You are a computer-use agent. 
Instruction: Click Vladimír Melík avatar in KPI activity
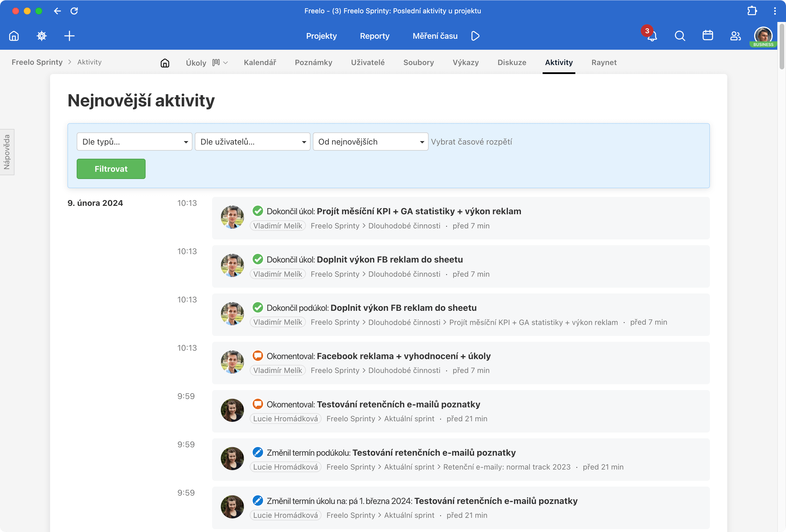pos(232,217)
